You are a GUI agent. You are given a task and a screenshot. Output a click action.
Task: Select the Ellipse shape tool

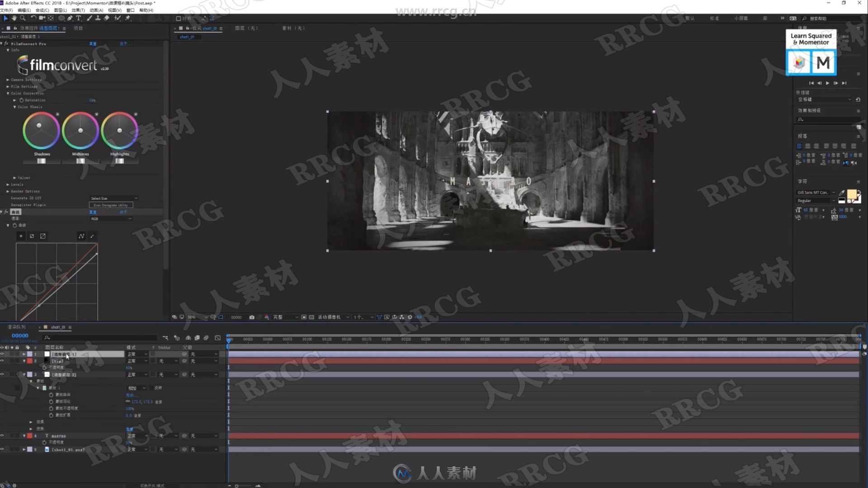pos(61,18)
